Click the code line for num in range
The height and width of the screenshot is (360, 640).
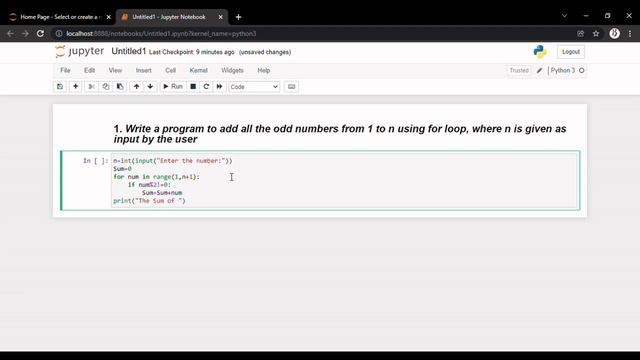tap(157, 177)
